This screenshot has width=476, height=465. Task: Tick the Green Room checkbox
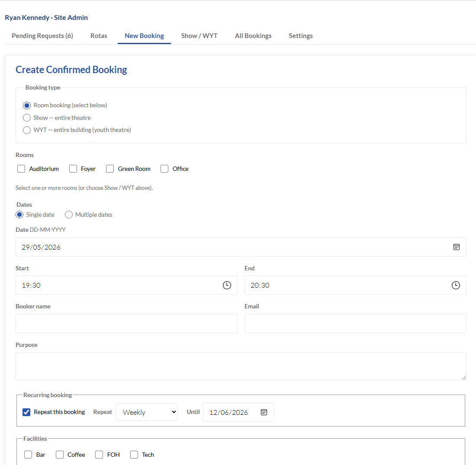click(x=110, y=169)
